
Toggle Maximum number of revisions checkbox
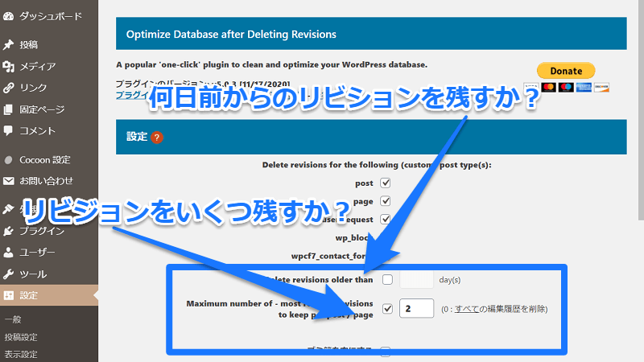[x=387, y=308]
